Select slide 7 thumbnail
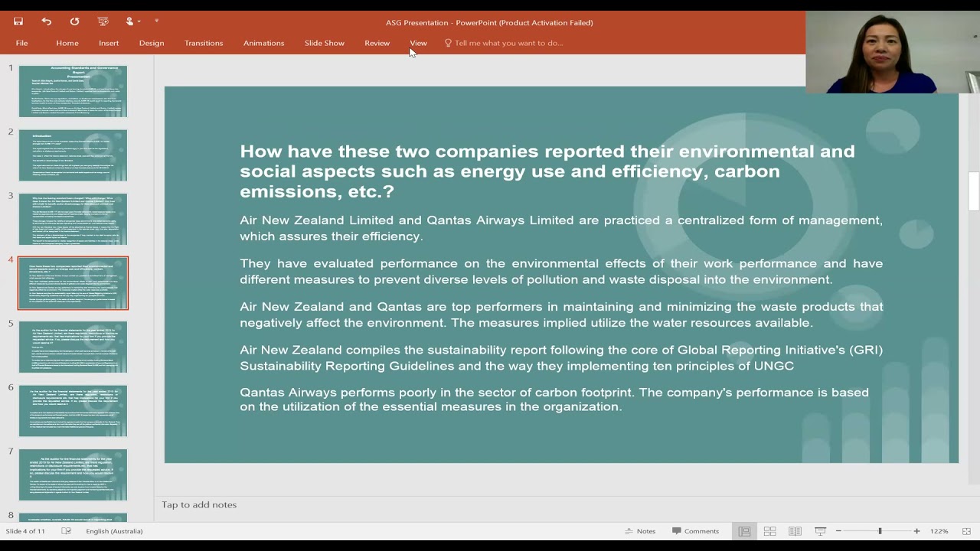 click(x=73, y=475)
